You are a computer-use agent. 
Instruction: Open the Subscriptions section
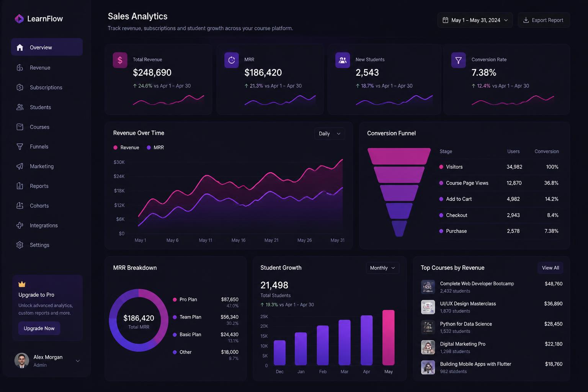pyautogui.click(x=47, y=87)
